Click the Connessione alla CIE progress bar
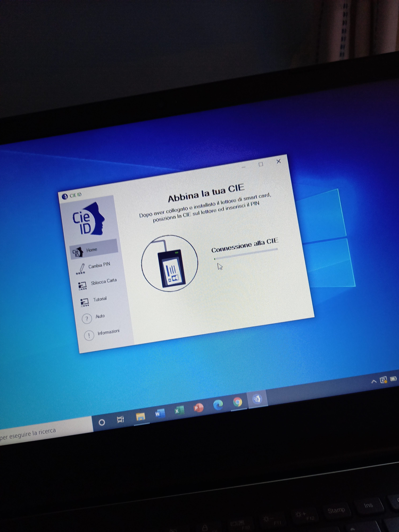Viewport: 399px width, 532px height. [x=246, y=254]
